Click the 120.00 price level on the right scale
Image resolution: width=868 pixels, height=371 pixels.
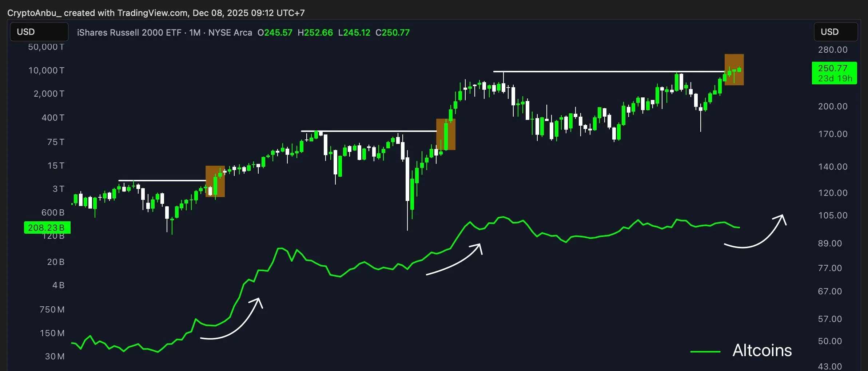click(833, 193)
